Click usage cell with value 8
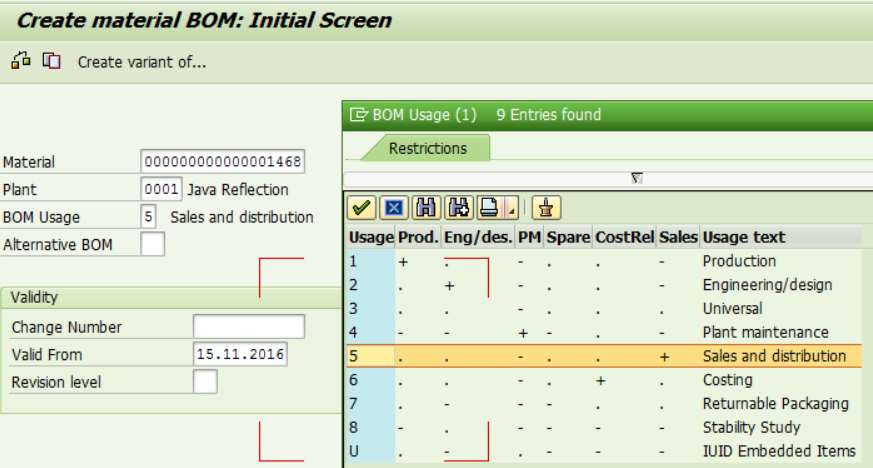 tap(371, 427)
